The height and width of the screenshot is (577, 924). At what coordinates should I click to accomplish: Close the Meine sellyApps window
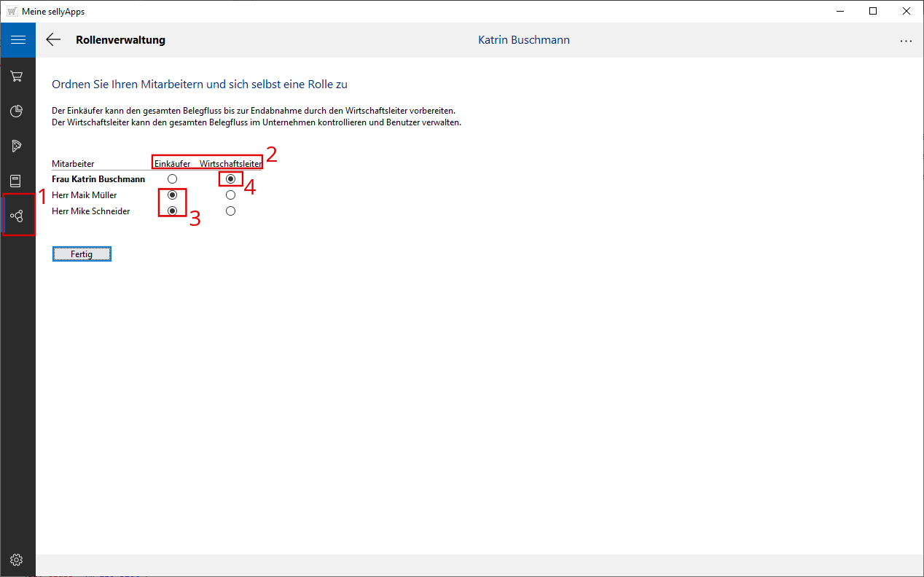click(x=907, y=11)
